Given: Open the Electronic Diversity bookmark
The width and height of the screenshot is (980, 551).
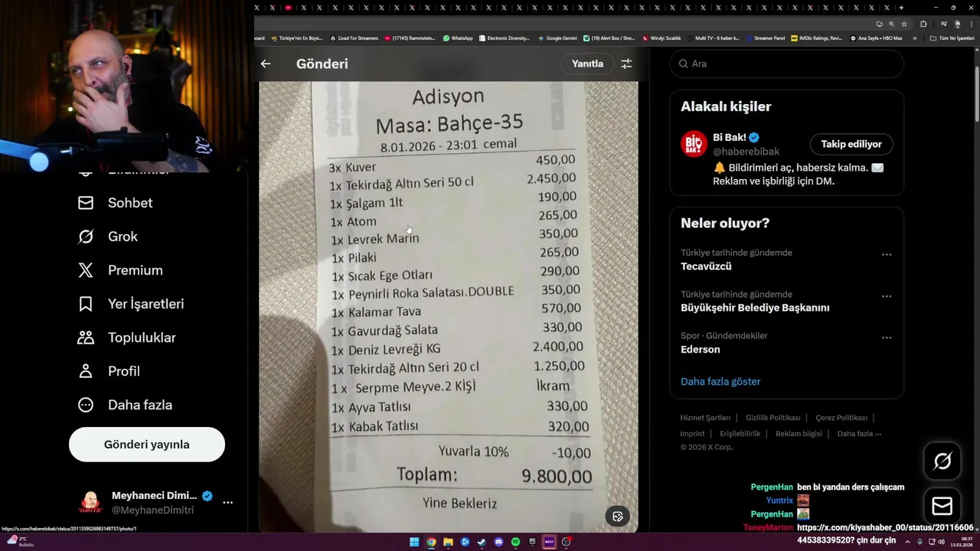Looking at the screenshot, I should tap(505, 37).
